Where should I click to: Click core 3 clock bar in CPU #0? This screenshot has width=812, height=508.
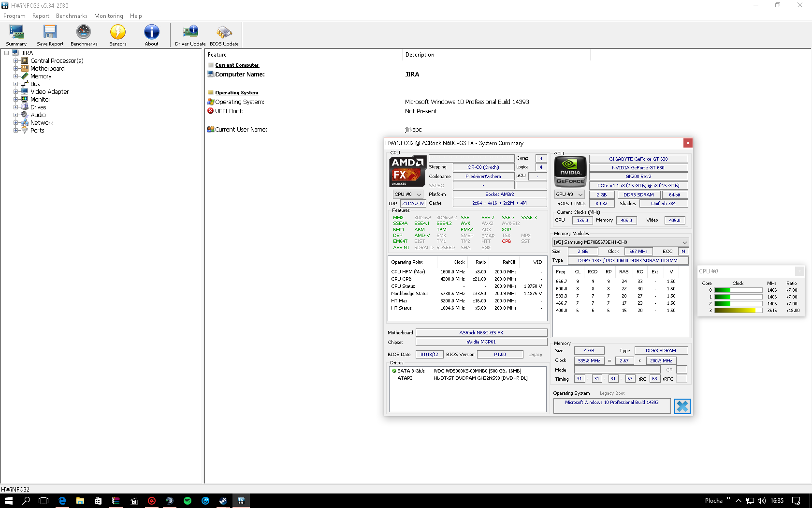click(738, 311)
